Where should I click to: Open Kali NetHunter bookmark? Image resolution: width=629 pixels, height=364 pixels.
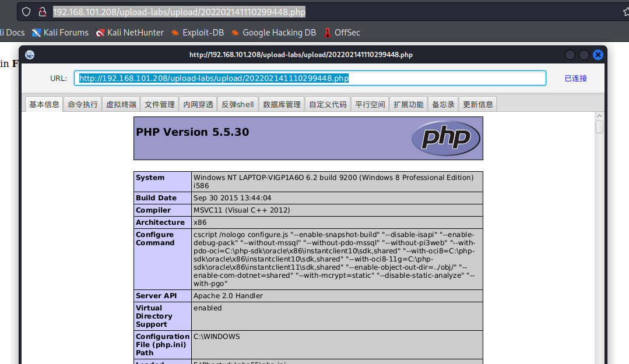[130, 33]
